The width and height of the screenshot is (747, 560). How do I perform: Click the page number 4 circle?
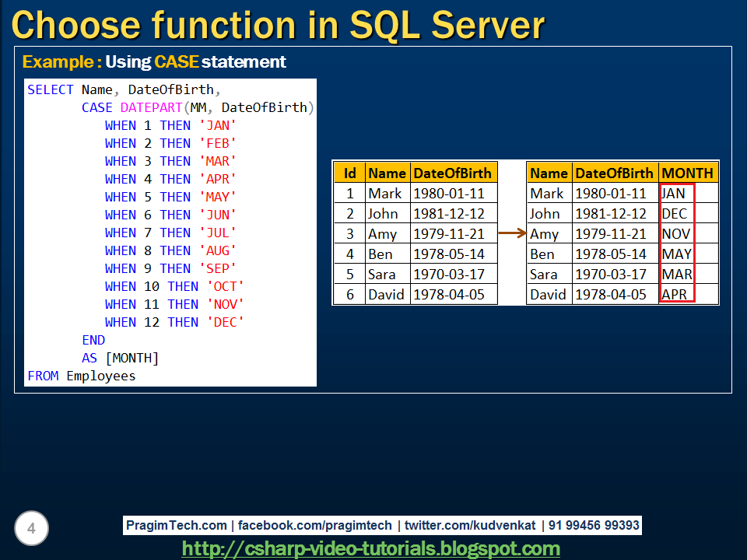(x=31, y=527)
